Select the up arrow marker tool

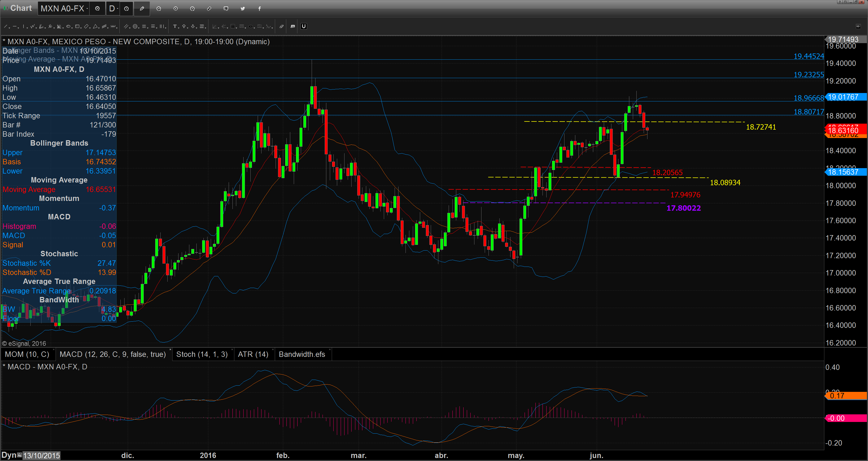click(184, 26)
